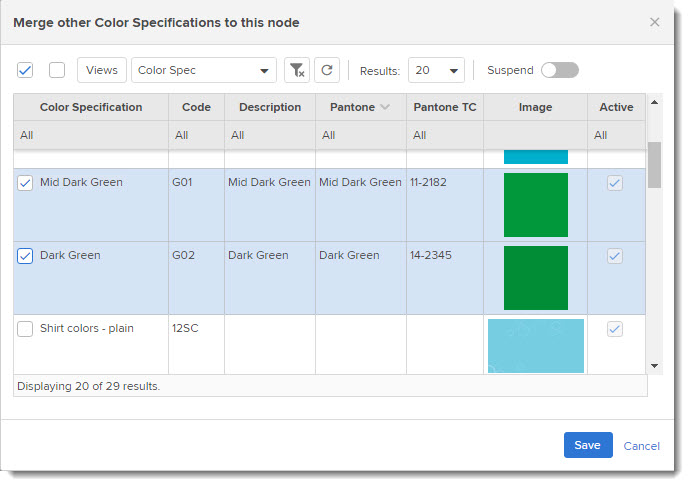The image size is (689, 486).
Task: Filter the Color Specification column
Action: [x=91, y=135]
